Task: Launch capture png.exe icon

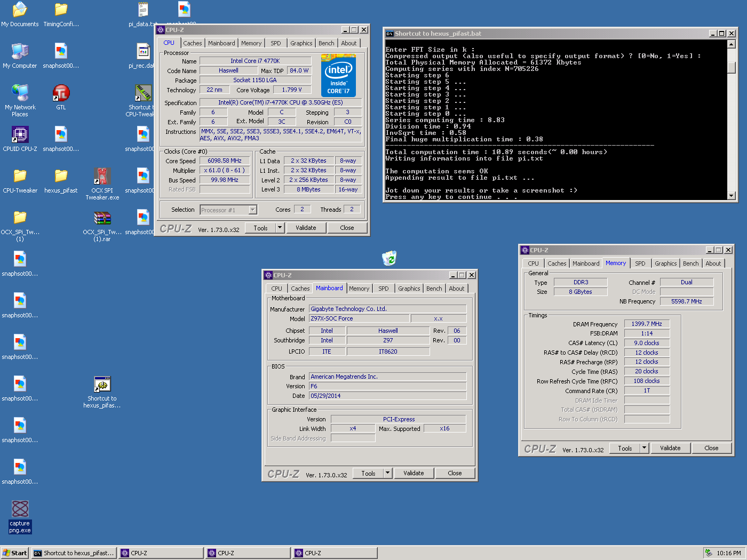Action: click(20, 517)
